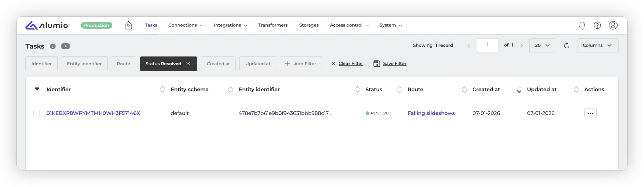Screen dimensions: 644x187
Task: Select the checkbox for the resolved task row
Action: pyautogui.click(x=36, y=113)
